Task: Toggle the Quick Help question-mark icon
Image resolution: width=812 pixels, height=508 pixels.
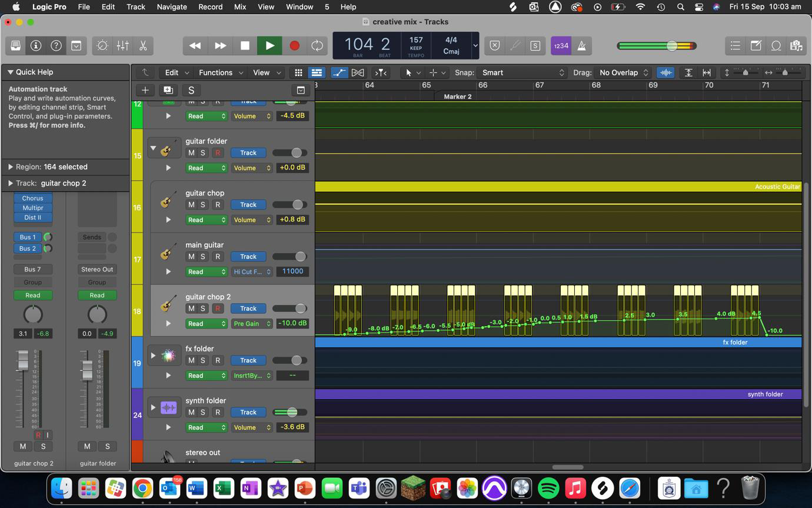Action: (x=55, y=45)
